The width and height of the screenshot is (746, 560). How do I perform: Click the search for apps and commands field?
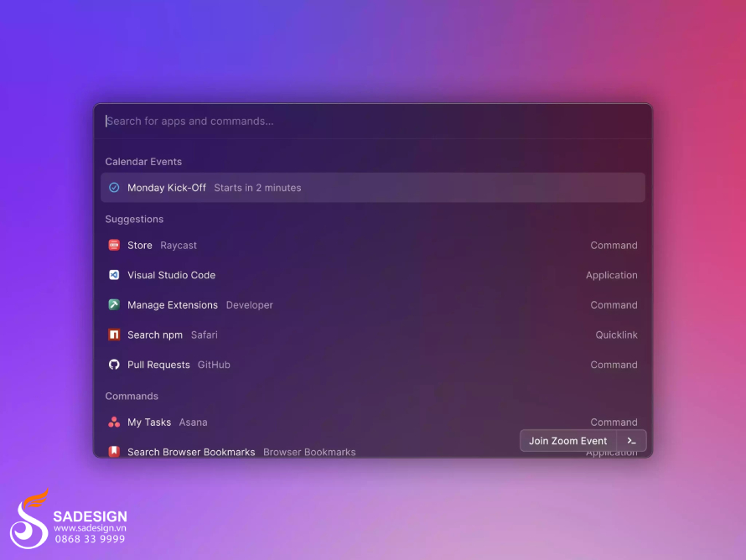click(x=372, y=121)
